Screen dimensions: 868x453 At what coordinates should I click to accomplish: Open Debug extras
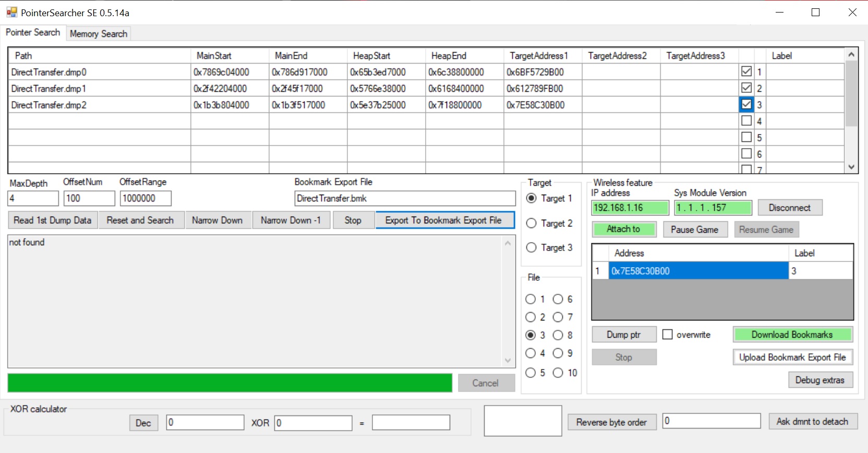(x=820, y=380)
